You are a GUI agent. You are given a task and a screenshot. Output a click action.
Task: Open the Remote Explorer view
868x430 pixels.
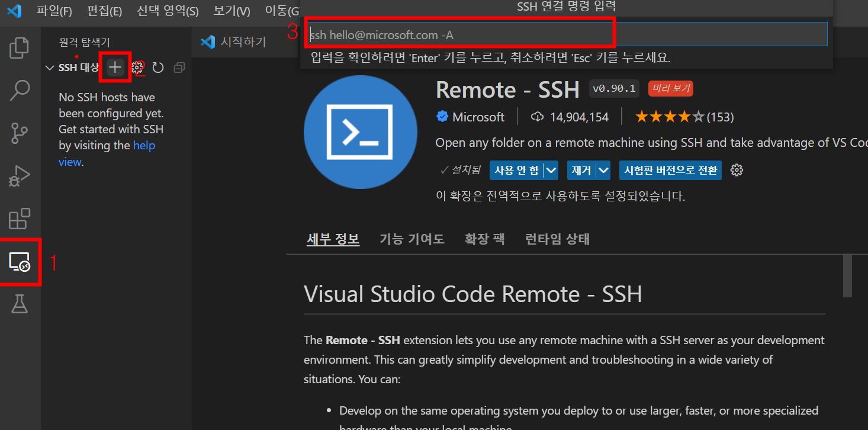click(20, 261)
